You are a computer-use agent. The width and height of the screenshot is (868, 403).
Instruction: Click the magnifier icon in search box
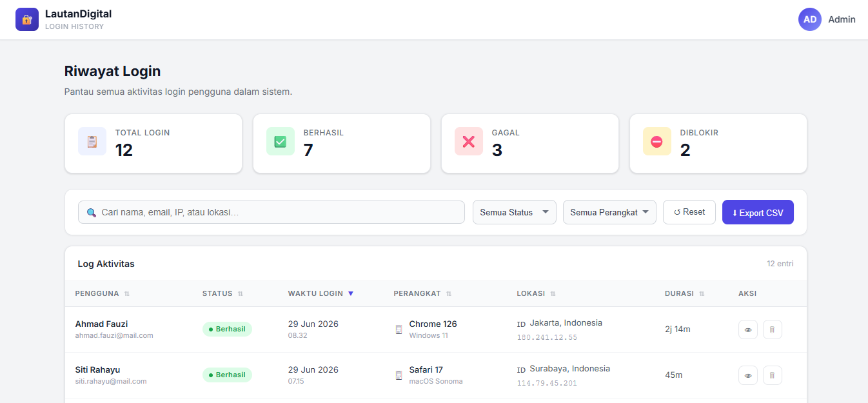tap(92, 212)
